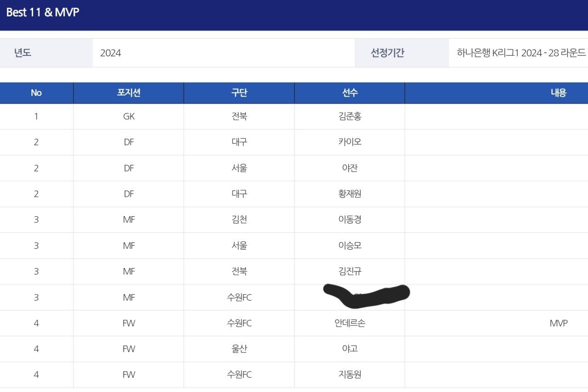The image size is (588, 392).
Task: Select player name 안데르손
Action: click(x=350, y=323)
